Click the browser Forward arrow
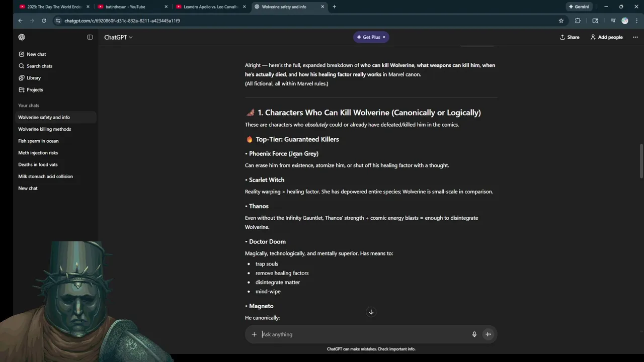This screenshot has width=644, height=362. (32, 21)
